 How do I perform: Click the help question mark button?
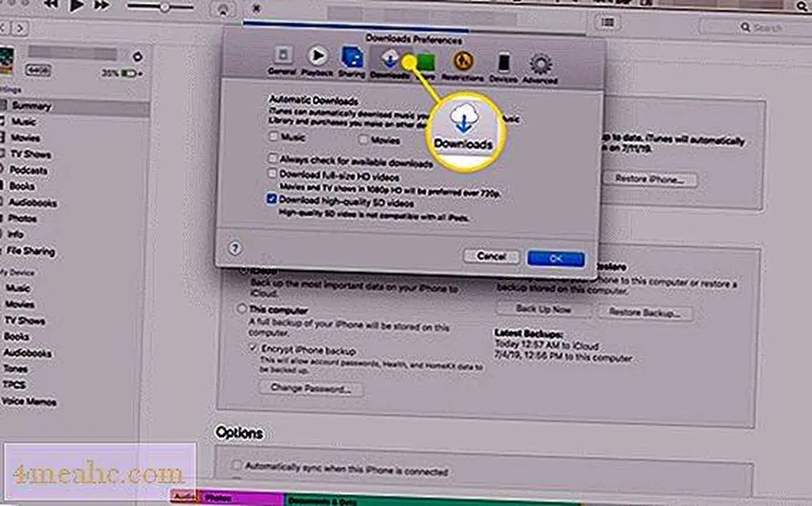tap(235, 247)
